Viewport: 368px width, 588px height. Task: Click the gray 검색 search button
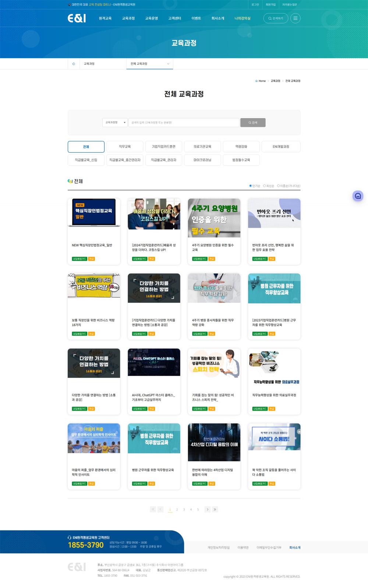pos(253,123)
